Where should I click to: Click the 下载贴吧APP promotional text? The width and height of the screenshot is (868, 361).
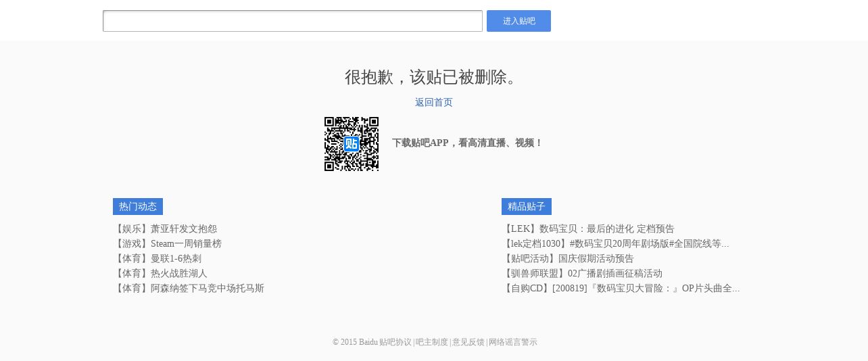coord(467,143)
